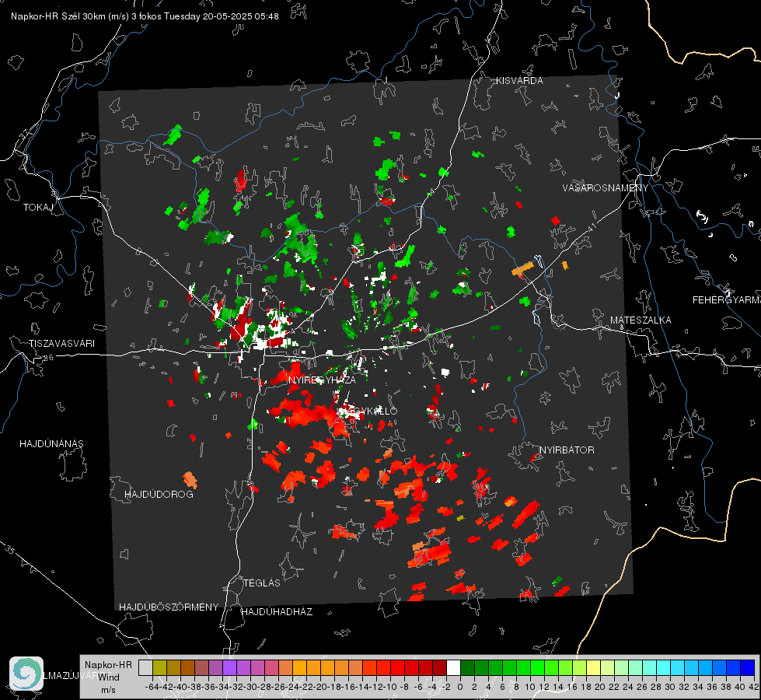761x700 pixels.
Task: Click the NYÍREGYHÁZA city label
Action: click(322, 380)
